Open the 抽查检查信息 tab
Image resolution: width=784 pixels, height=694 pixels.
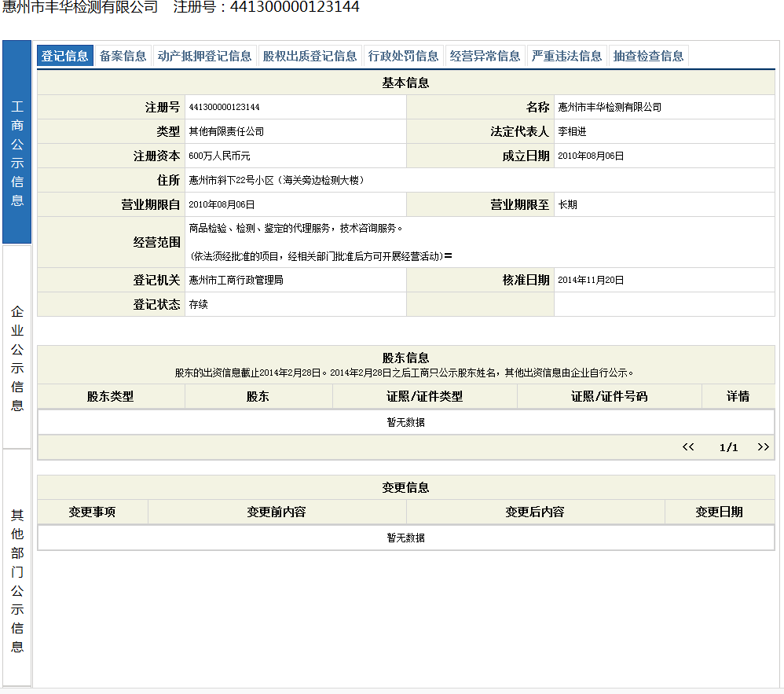tap(649, 56)
